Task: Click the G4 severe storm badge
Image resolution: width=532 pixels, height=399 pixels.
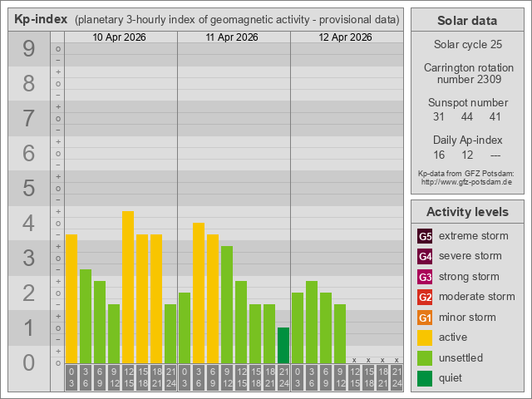Action: [425, 256]
